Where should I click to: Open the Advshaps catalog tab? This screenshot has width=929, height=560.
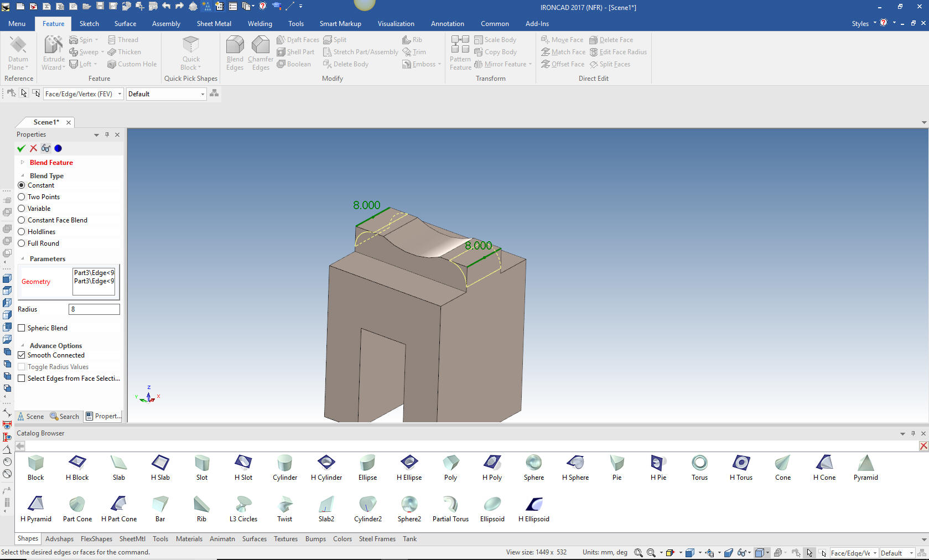pos(59,539)
